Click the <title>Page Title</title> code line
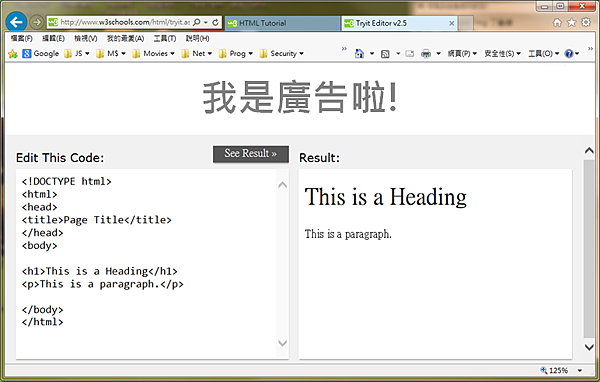Viewport: 600px width, 382px height. click(x=96, y=220)
